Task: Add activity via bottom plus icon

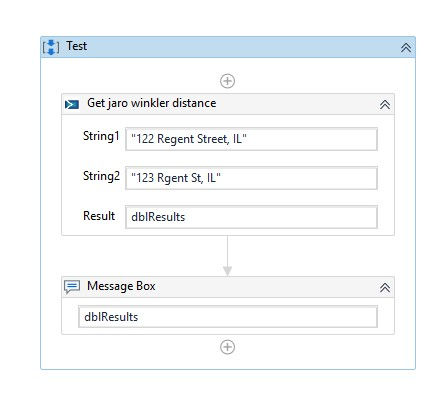Action: click(x=227, y=347)
